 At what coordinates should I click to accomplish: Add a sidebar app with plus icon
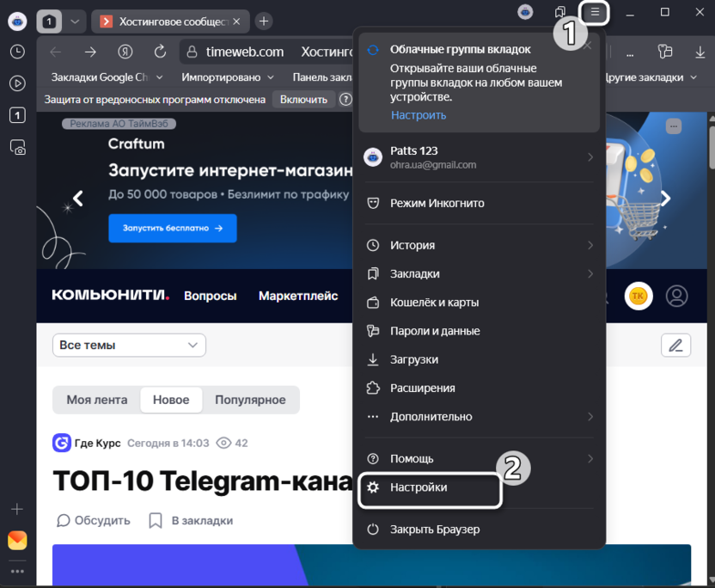point(17,509)
